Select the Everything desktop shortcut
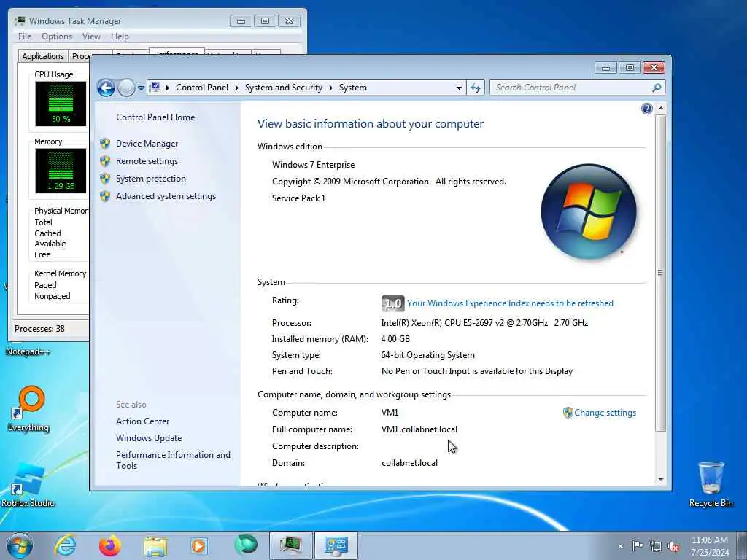This screenshot has width=747, height=560. pyautogui.click(x=28, y=409)
